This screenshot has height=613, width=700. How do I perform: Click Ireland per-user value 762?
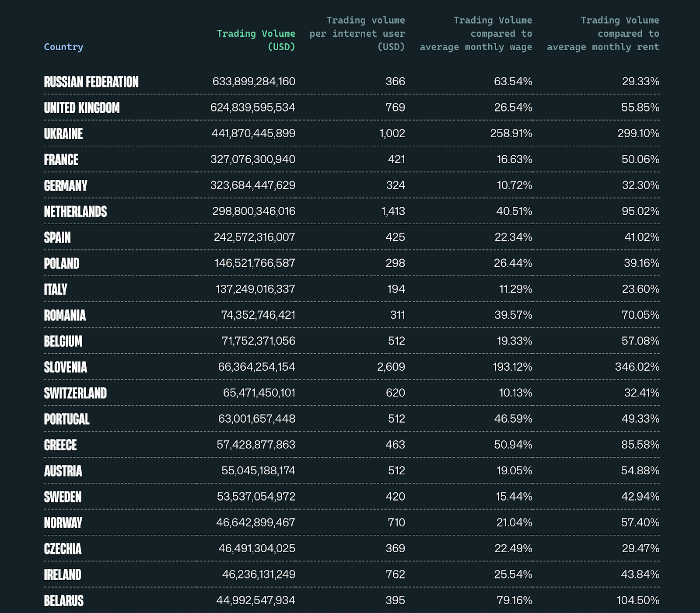point(395,574)
